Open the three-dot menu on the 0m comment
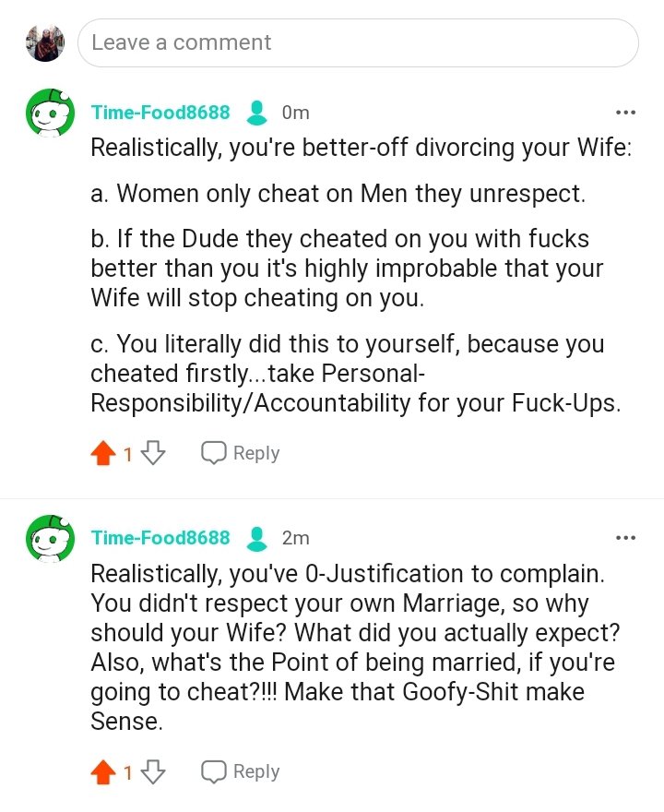This screenshot has width=664, height=812. [x=625, y=113]
